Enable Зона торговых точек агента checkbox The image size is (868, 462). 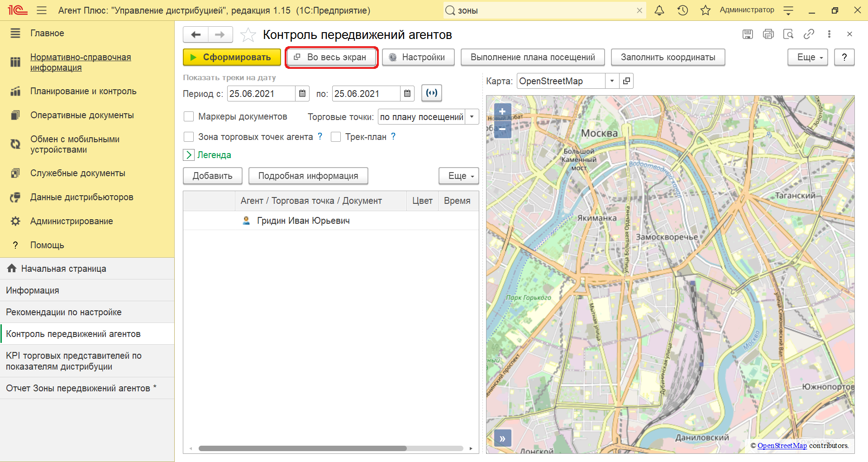189,137
